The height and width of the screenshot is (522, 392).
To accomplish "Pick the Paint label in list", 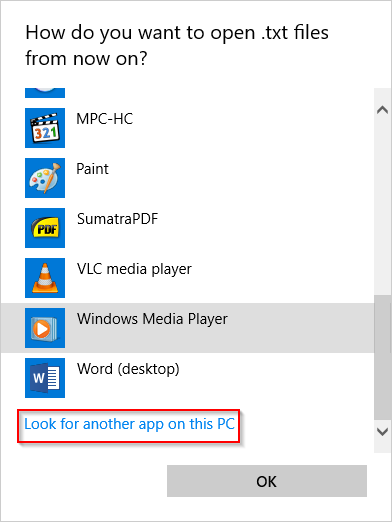I will pos(92,169).
